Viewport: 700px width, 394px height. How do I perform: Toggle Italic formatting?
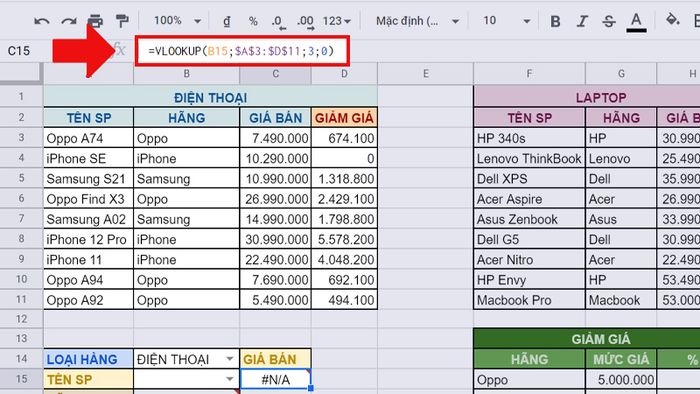tap(582, 21)
